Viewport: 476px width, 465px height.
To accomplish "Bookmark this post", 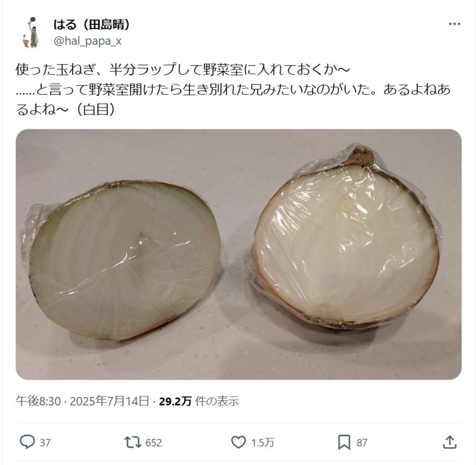I will [344, 442].
